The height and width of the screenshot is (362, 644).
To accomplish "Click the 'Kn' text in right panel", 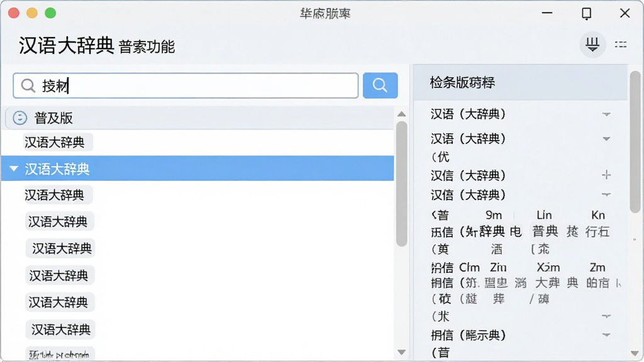I will [x=598, y=215].
